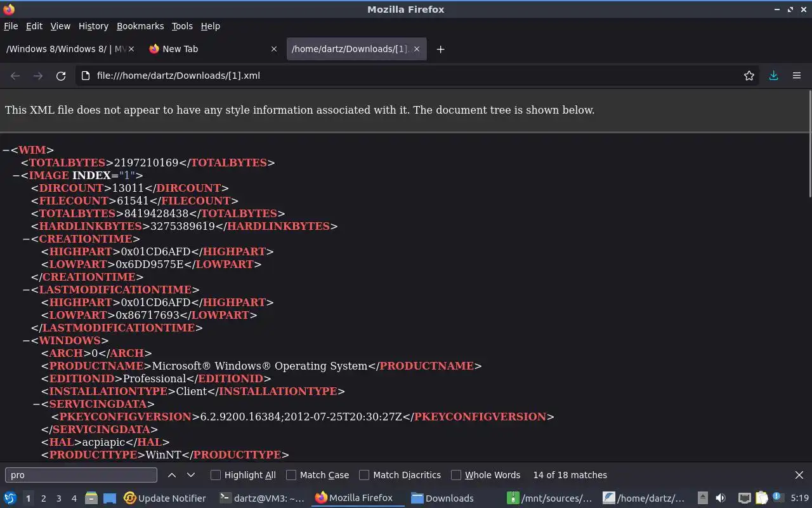Image resolution: width=812 pixels, height=508 pixels.
Task: Collapse the SERVICINGDATA node
Action: coord(36,404)
